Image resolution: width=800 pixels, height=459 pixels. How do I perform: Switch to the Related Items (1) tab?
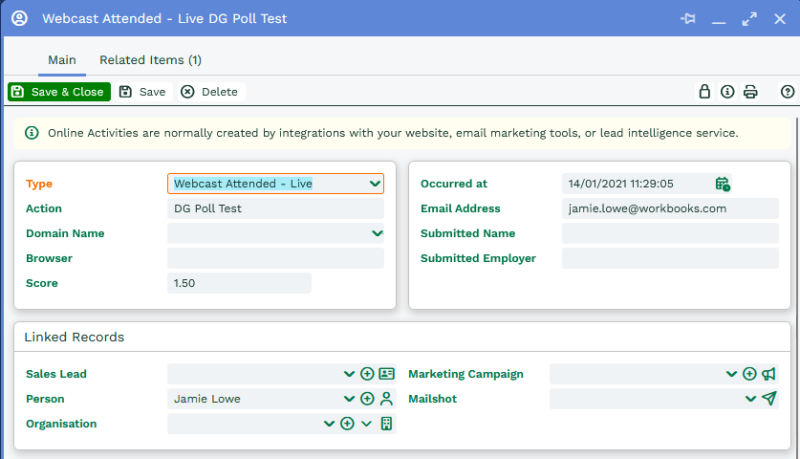click(x=150, y=60)
